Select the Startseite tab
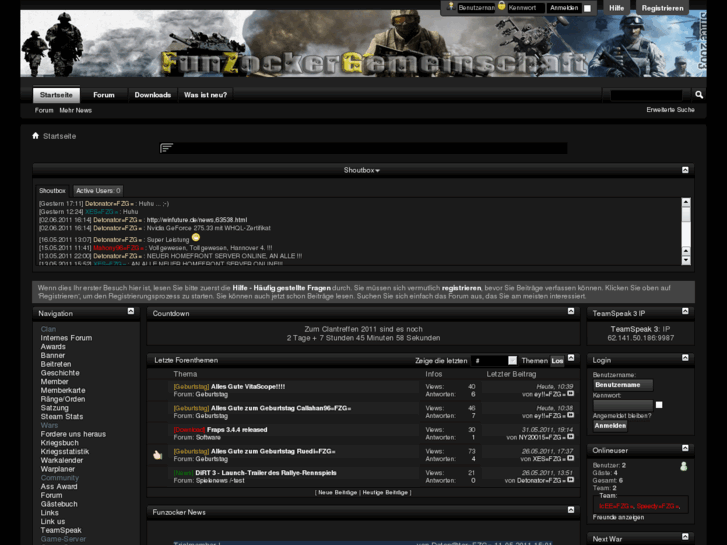The image size is (727, 545). coord(56,95)
